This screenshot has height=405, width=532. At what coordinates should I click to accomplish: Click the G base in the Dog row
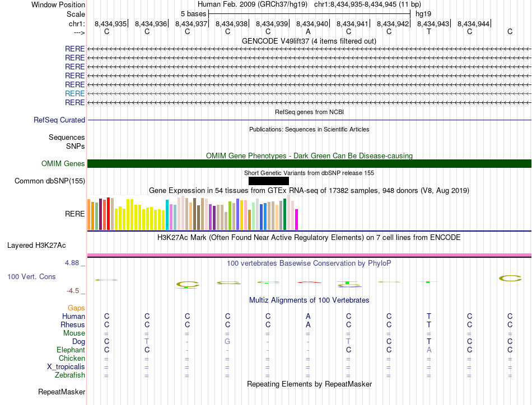point(227,341)
